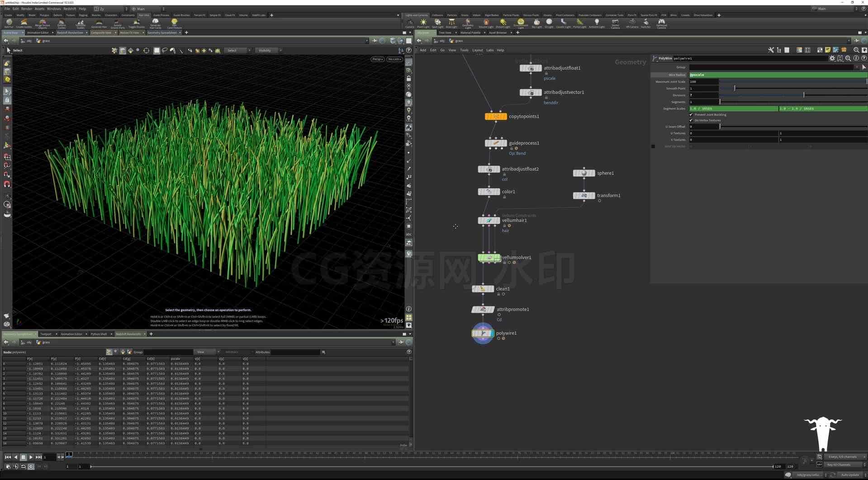868x480 pixels.
Task: Toggle Prevent Joint Buckling checkbox
Action: coord(691,115)
